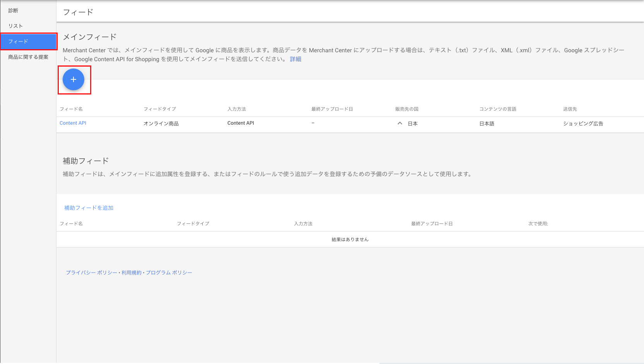
Task: Select リスト in the left sidebar
Action: [x=16, y=26]
